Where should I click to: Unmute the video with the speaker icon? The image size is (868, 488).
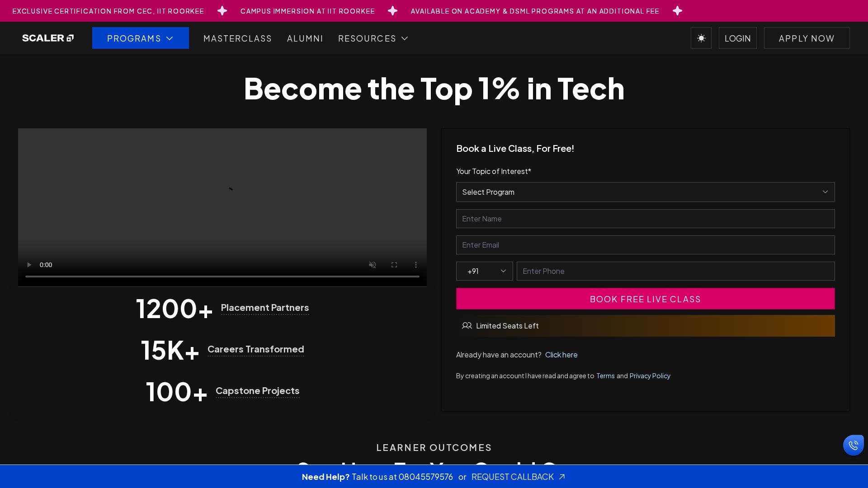point(373,265)
